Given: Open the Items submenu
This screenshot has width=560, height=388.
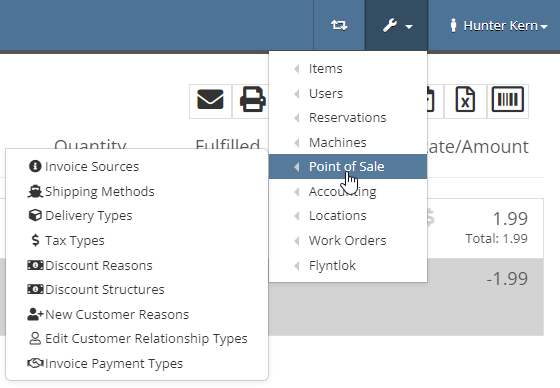Looking at the screenshot, I should (348, 68).
